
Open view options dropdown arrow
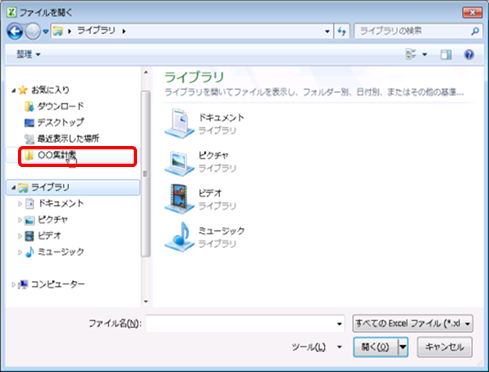coord(425,54)
